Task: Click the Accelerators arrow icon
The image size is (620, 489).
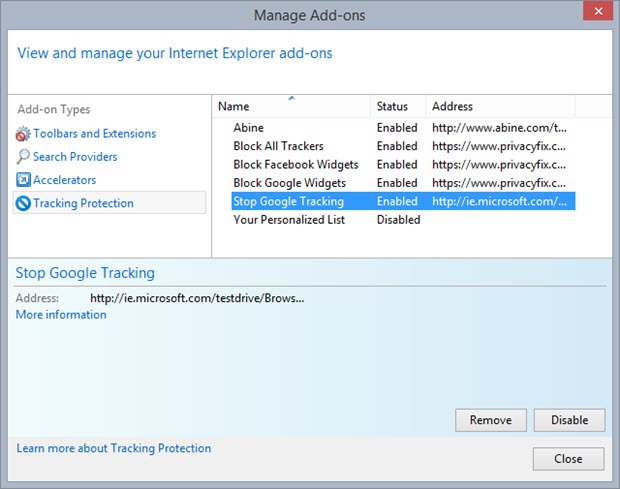Action: [x=23, y=179]
